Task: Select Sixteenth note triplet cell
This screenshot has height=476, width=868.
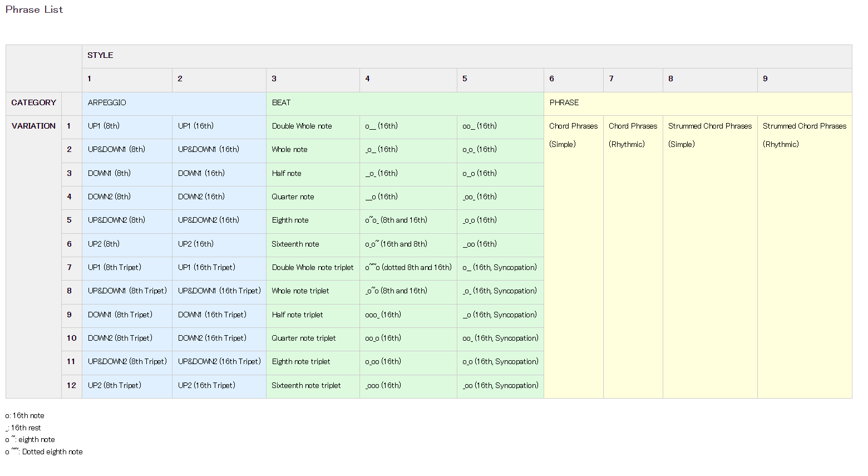Action: pyautogui.click(x=313, y=386)
